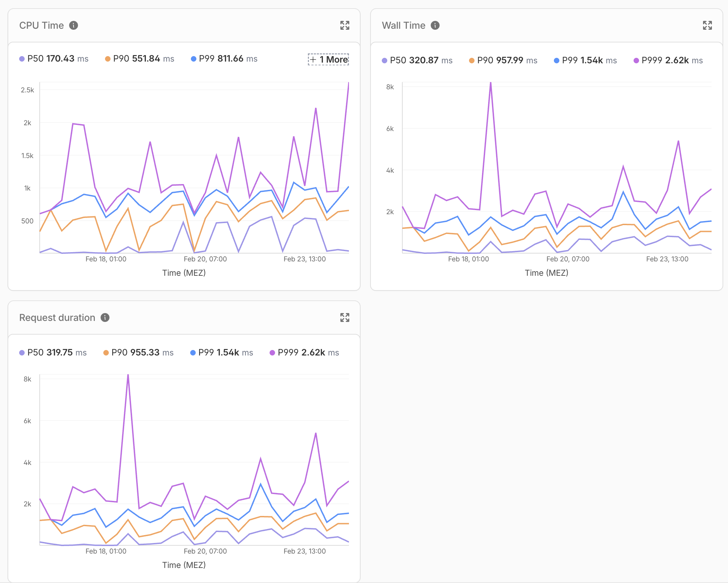Toggle the CPU Time P90 series legend
This screenshot has height=583, width=728.
(140, 59)
